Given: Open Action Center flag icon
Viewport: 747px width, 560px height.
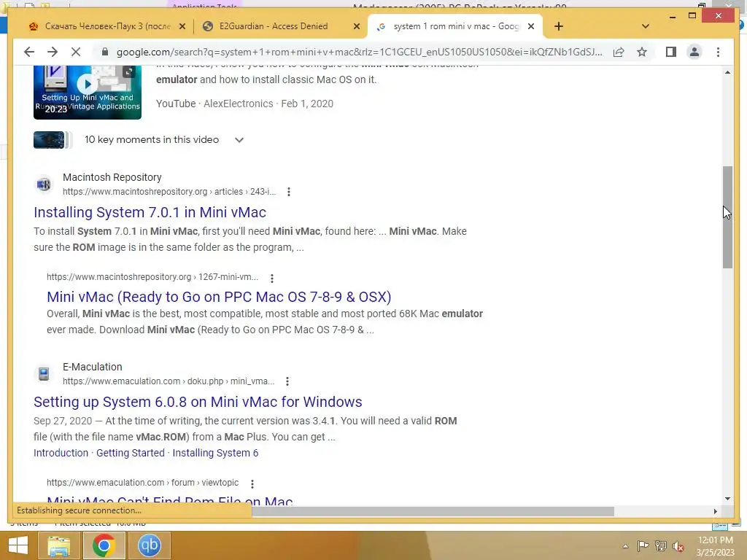Looking at the screenshot, I should pyautogui.click(x=643, y=545).
